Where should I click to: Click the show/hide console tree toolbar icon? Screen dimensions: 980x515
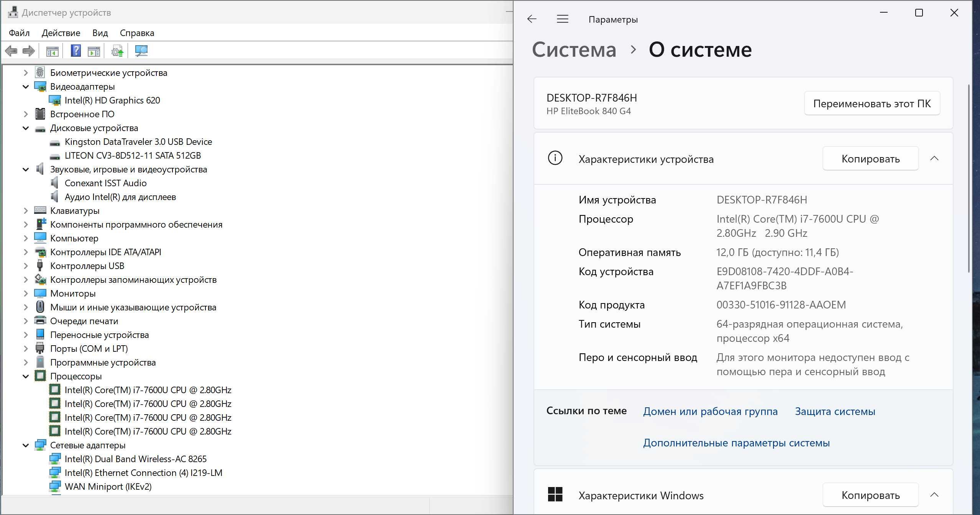52,51
